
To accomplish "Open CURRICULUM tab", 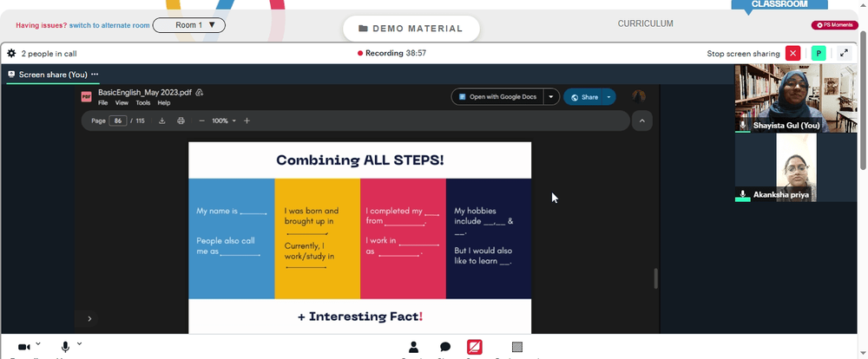I will [x=646, y=23].
